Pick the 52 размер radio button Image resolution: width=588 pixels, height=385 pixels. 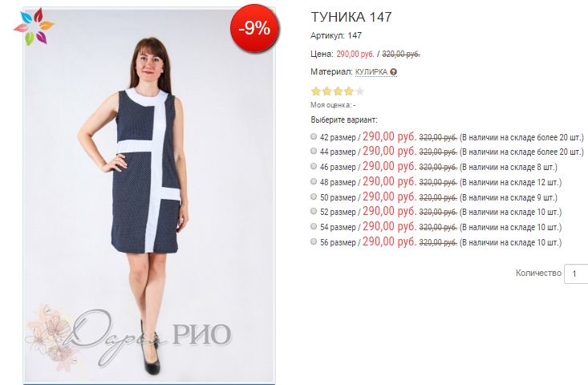click(x=314, y=212)
